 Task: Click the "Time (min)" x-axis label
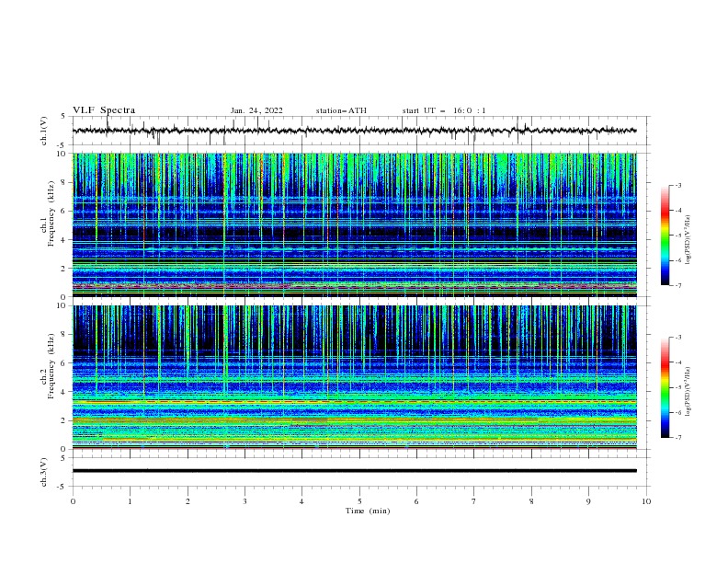[368, 511]
